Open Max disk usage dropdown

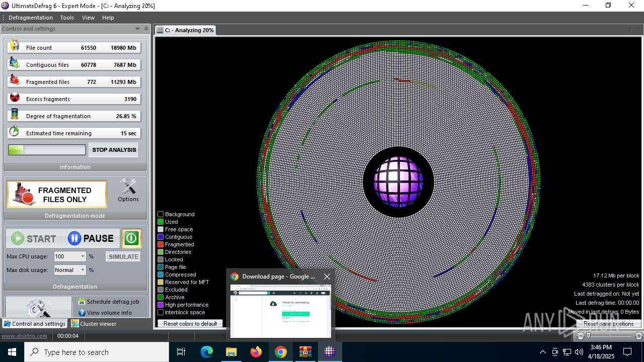(83, 270)
